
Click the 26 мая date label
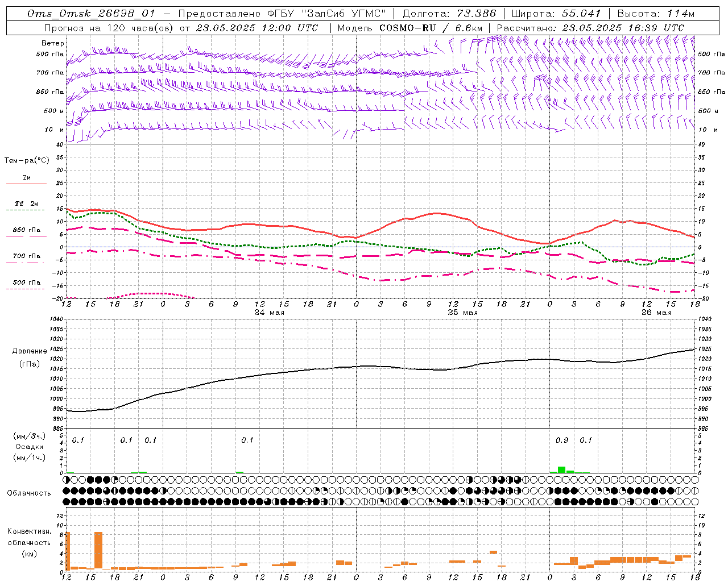(656, 313)
